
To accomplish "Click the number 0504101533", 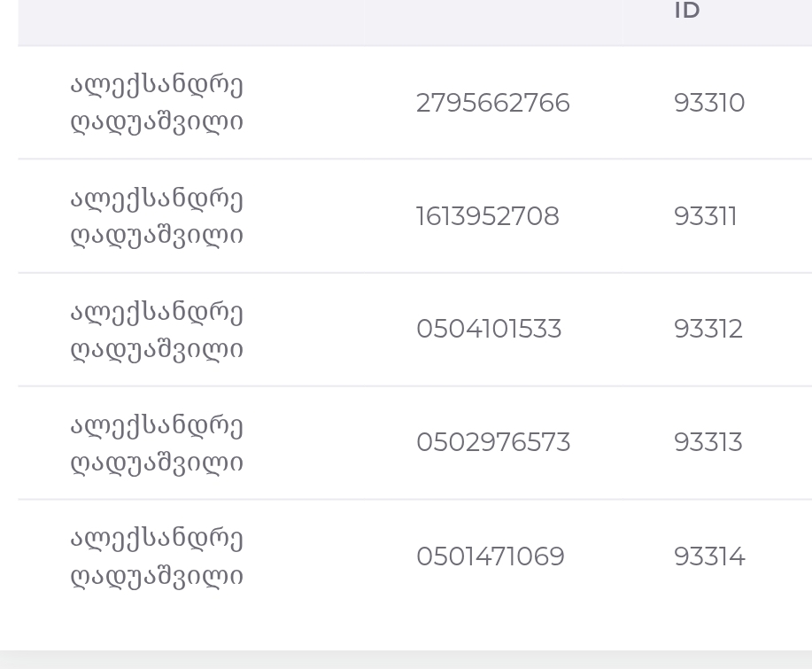I will click(489, 329).
